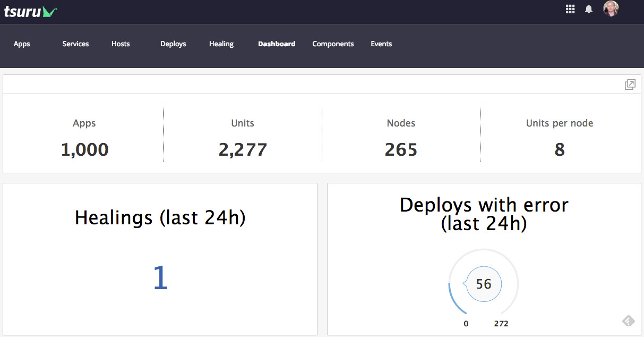The height and width of the screenshot is (337, 644).
Task: View the Components page
Action: coord(333,44)
